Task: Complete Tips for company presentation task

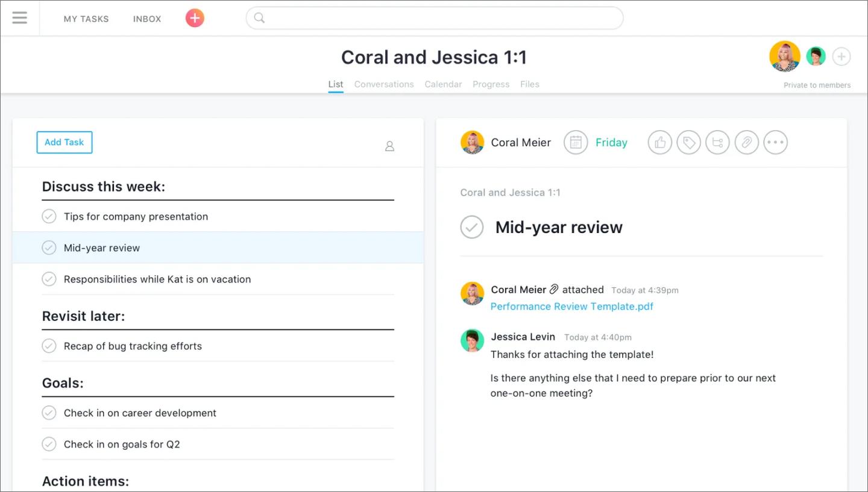Action: [x=49, y=216]
